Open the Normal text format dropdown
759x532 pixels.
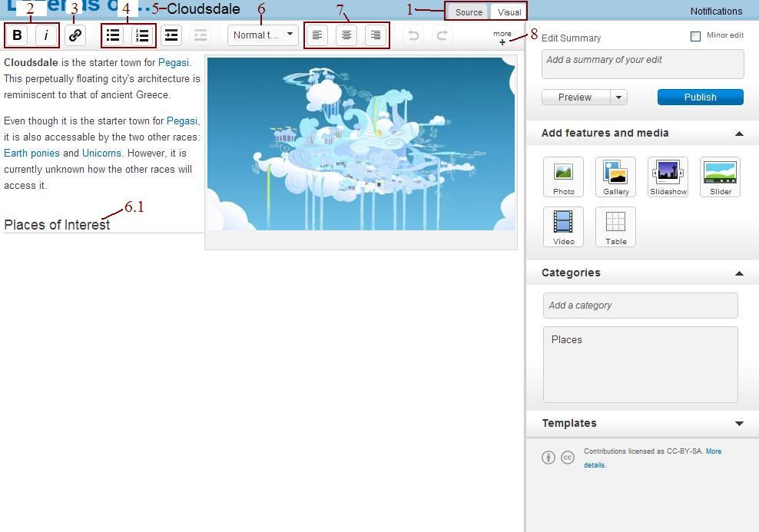(263, 35)
